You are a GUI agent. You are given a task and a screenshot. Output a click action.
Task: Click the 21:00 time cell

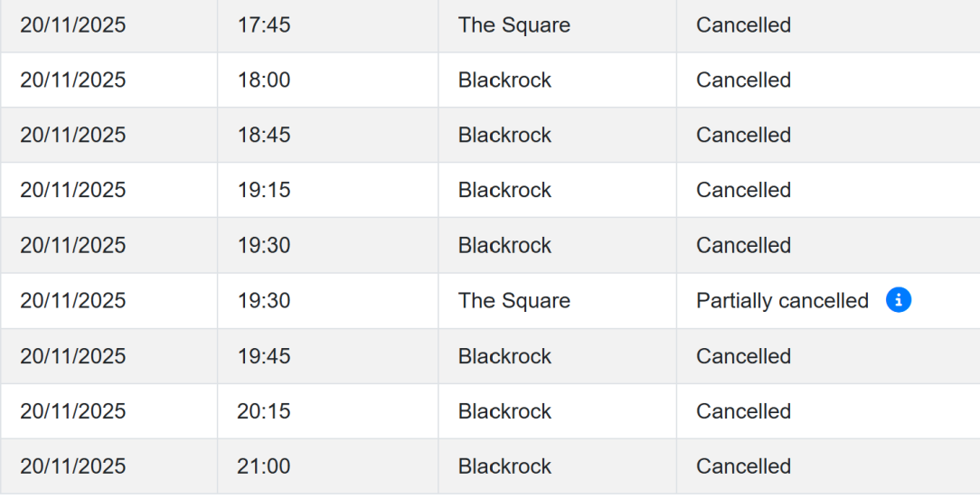click(264, 466)
